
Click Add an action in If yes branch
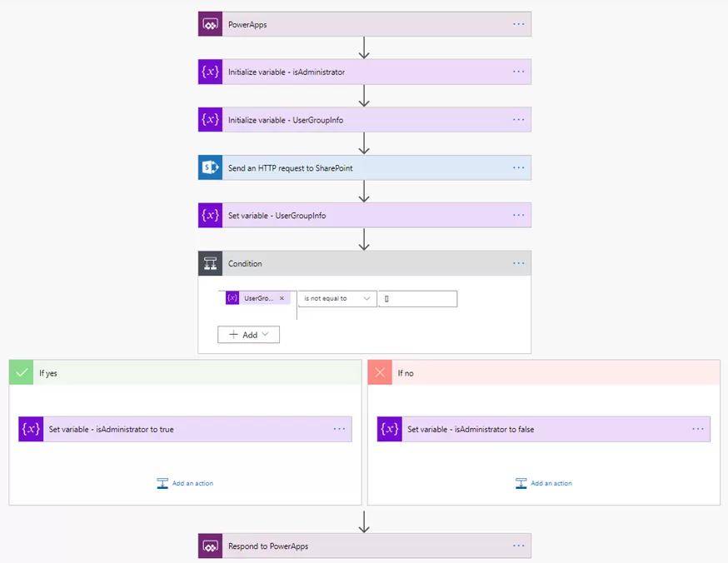(x=185, y=483)
